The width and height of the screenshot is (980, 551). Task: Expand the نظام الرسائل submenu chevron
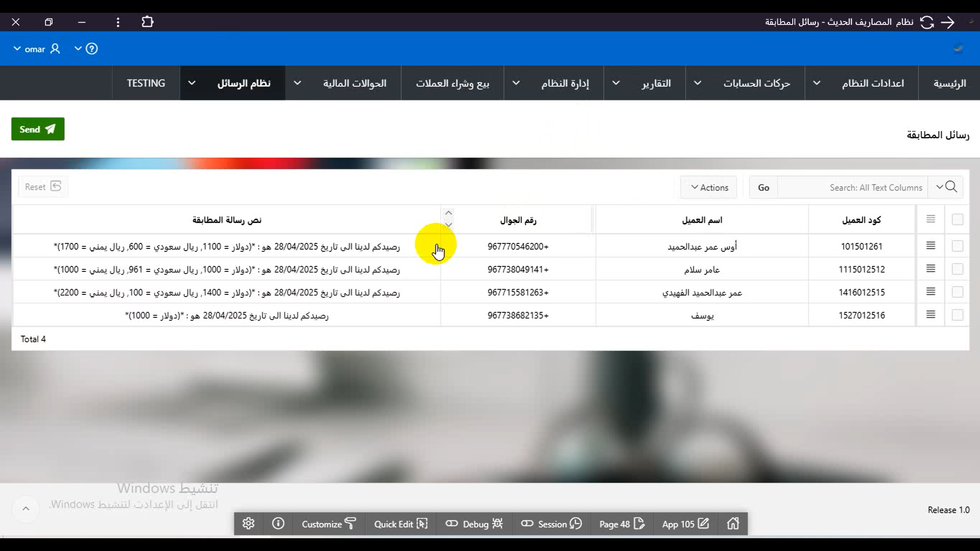[x=191, y=83]
